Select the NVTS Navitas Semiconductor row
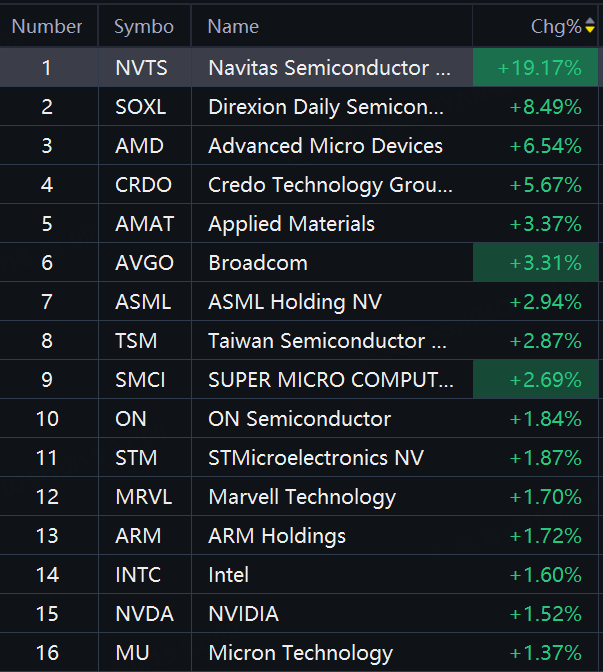 click(299, 67)
